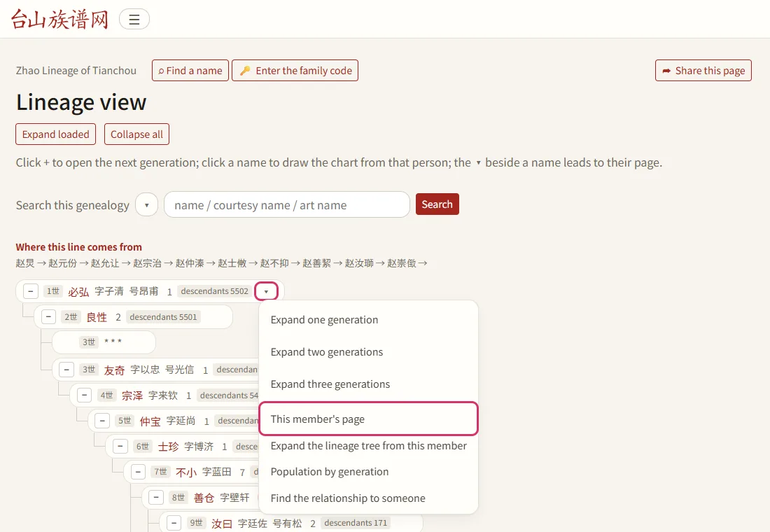The width and height of the screenshot is (770, 532).
Task: Open the search-type dropdown beside Search this genealogy
Action: (x=146, y=205)
